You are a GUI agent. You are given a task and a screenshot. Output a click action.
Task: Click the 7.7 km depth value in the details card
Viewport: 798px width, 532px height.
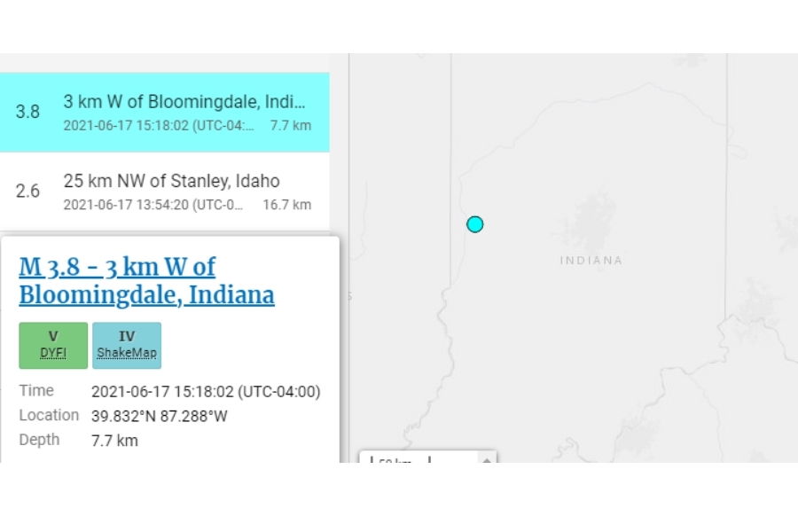(x=114, y=441)
